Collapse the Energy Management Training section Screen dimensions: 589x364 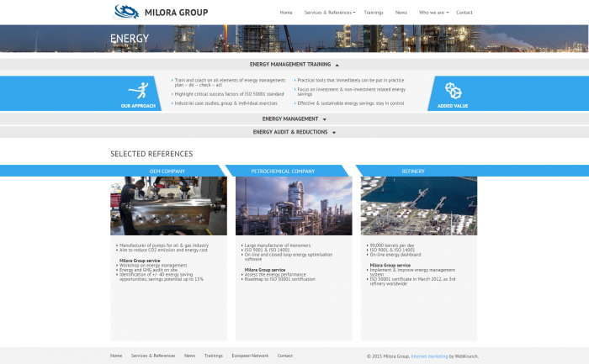[x=294, y=65]
